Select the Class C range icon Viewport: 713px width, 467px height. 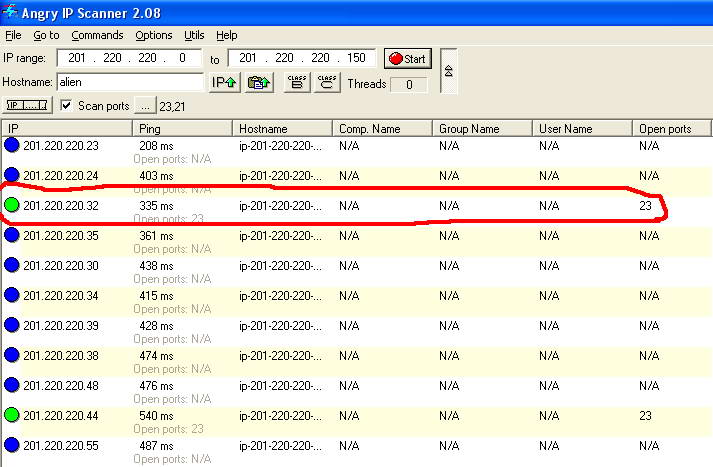(327, 83)
